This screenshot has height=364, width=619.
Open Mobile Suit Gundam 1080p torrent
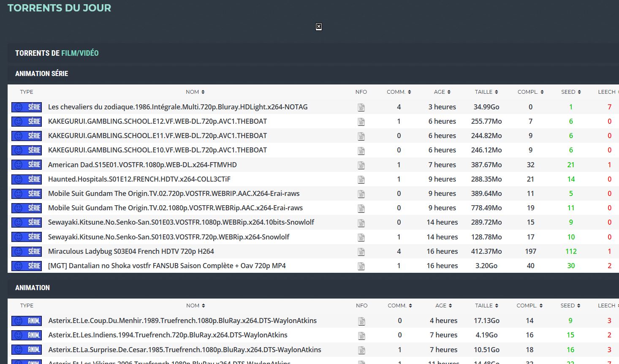(x=175, y=208)
